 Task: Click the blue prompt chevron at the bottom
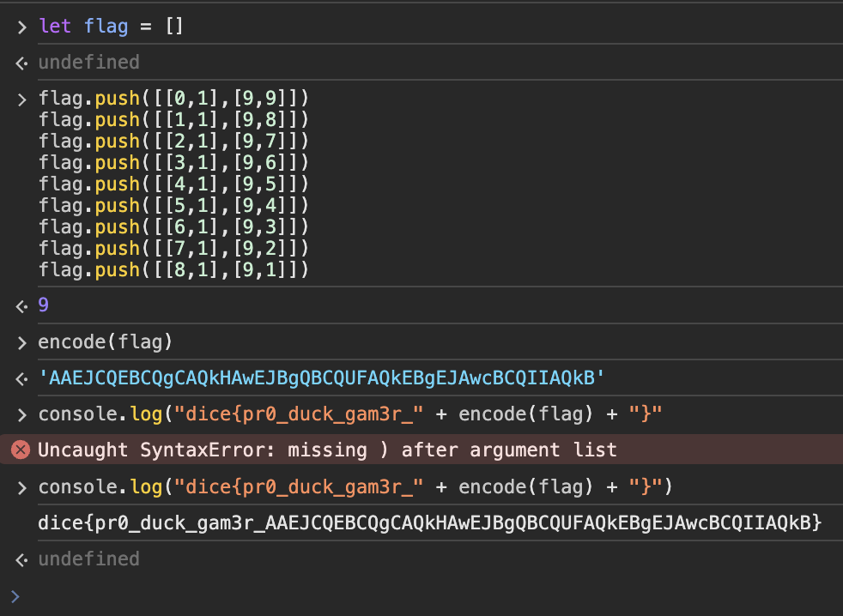coord(15,596)
